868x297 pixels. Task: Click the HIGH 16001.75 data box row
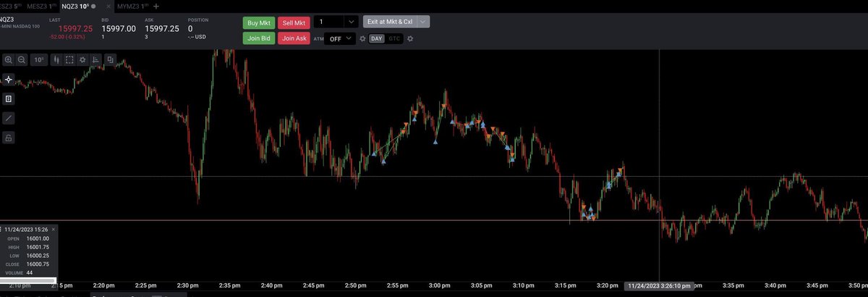[x=28, y=247]
